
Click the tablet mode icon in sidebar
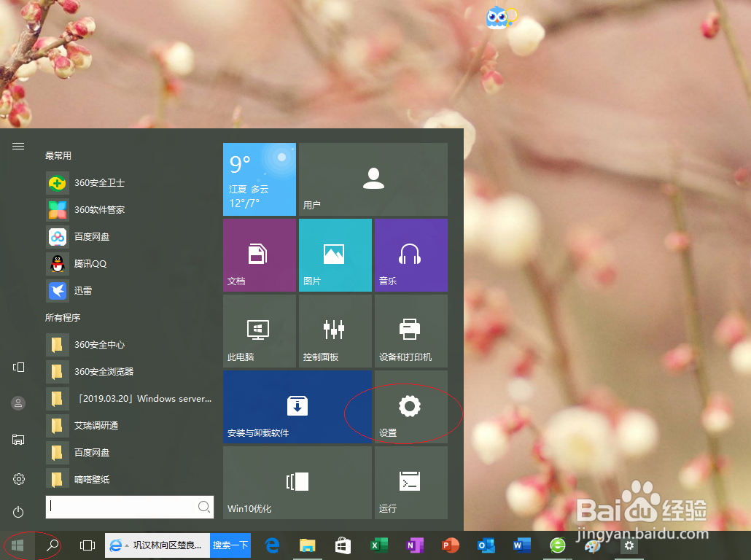click(18, 367)
